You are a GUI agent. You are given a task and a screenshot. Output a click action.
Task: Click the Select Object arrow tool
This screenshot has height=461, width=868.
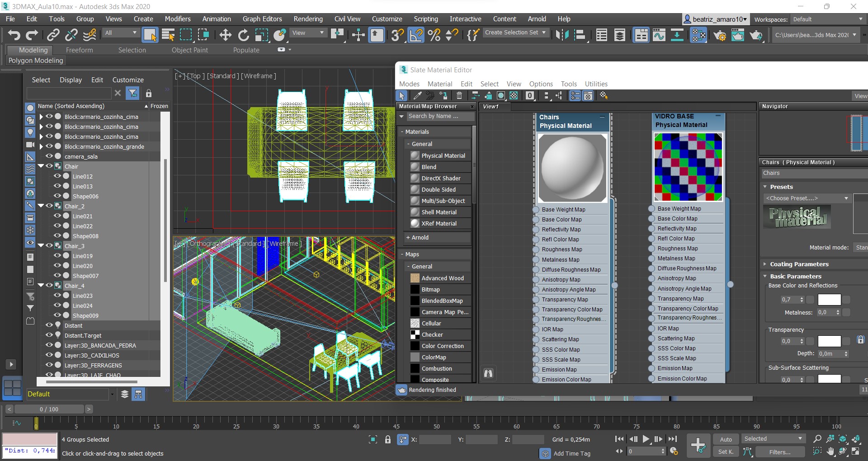pyautogui.click(x=150, y=35)
